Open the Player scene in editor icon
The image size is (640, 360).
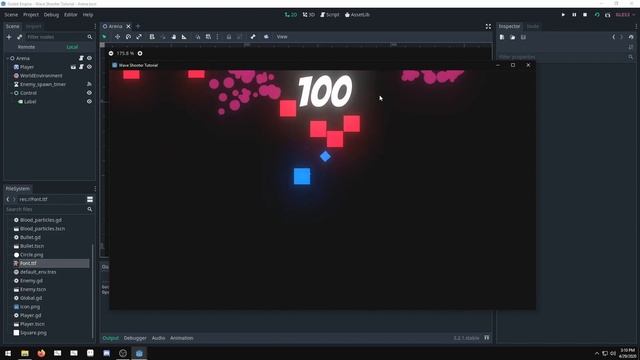pos(73,67)
